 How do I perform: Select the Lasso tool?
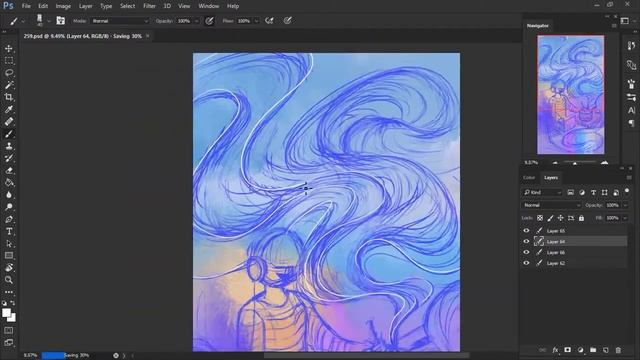(x=9, y=73)
